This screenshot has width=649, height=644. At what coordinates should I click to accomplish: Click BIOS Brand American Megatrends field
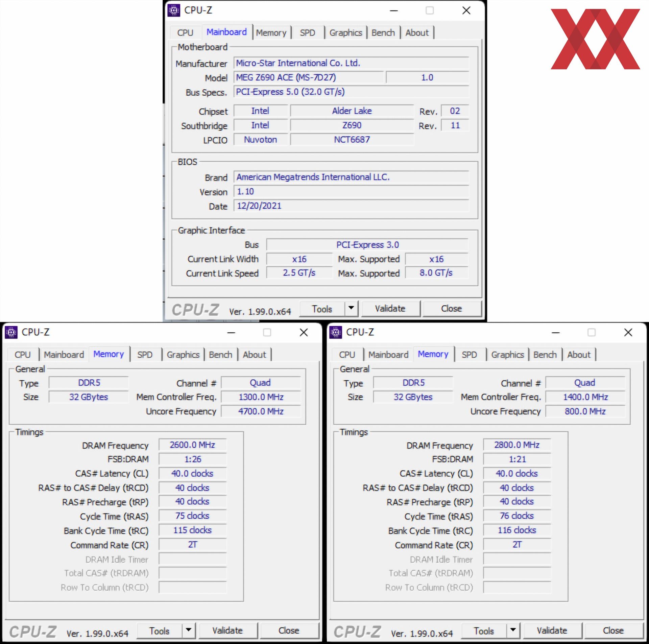[x=352, y=177]
